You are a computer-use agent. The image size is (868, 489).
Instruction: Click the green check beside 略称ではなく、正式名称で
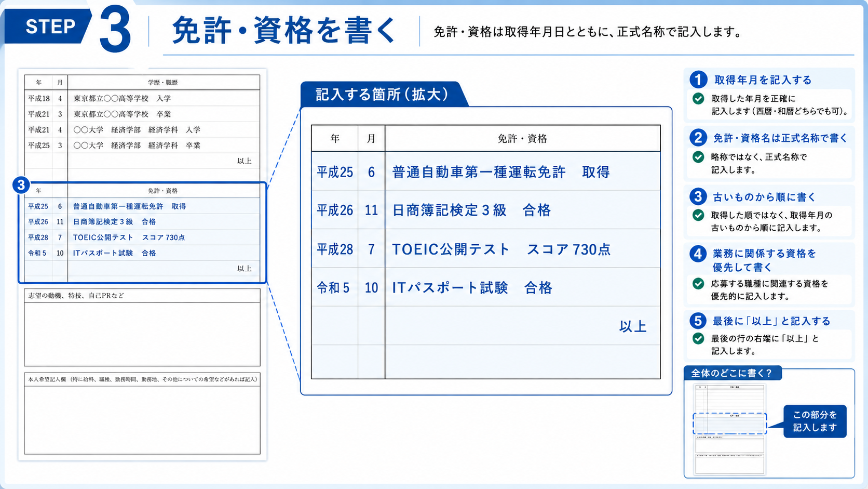tap(699, 157)
